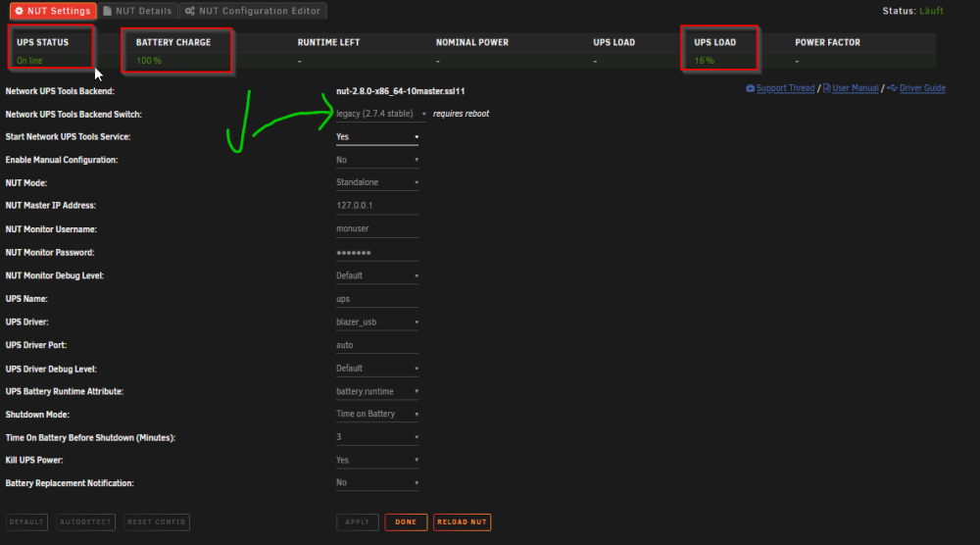Image resolution: width=980 pixels, height=545 pixels.
Task: Click the Driver Guide USB icon
Action: tap(892, 88)
